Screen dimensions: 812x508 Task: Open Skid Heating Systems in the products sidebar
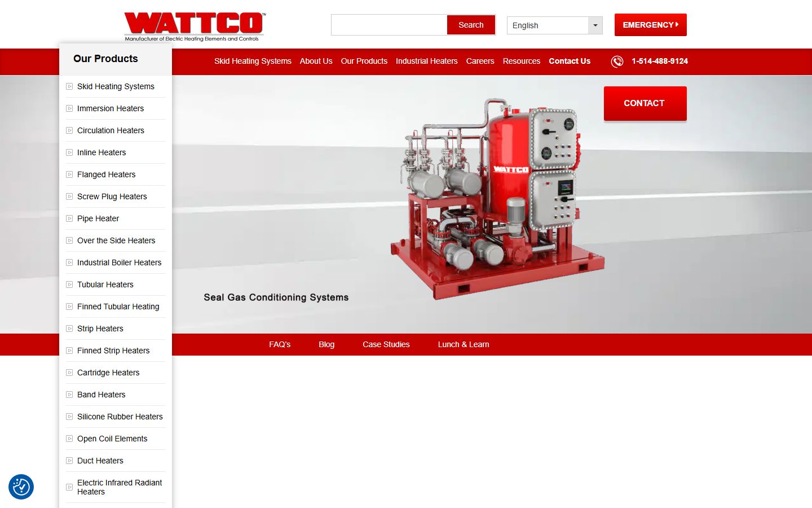(x=116, y=86)
